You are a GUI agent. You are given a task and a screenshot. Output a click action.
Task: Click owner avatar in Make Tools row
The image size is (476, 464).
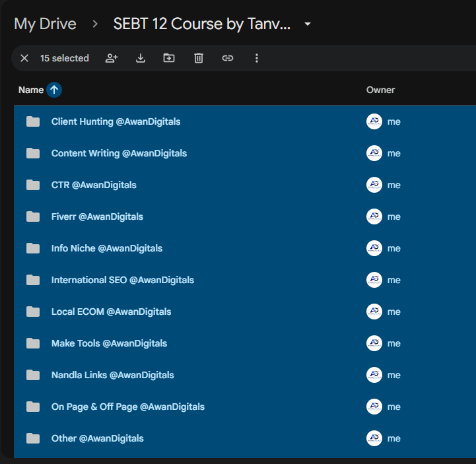tap(374, 343)
